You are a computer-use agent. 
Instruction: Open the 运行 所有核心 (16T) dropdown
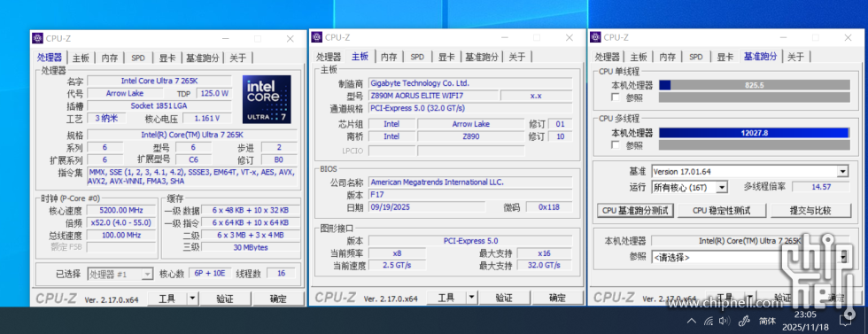(x=722, y=187)
